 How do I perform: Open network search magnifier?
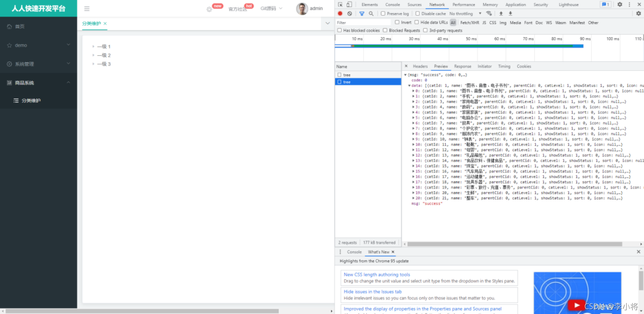click(371, 13)
